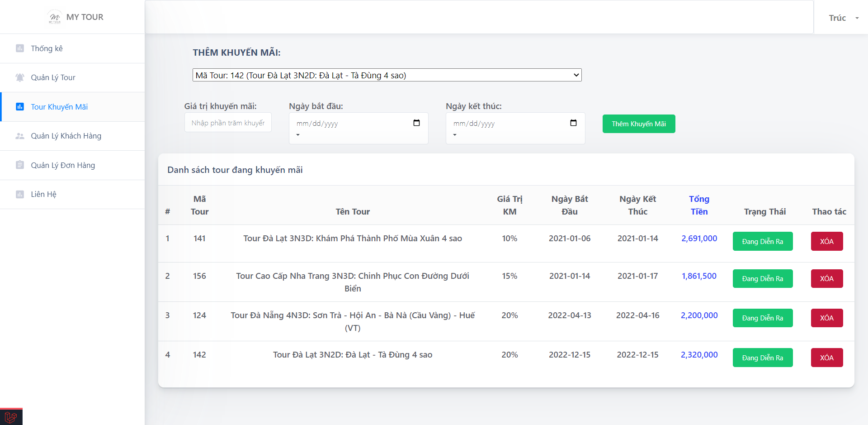The image size is (868, 425).
Task: Click start date 2022-04-13
Action: click(570, 315)
